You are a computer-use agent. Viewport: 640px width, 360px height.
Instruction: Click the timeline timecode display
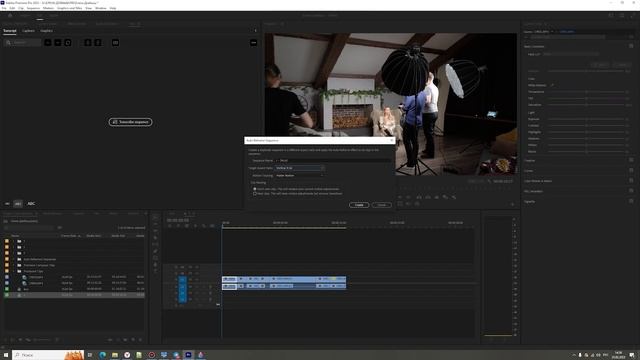tap(178, 220)
